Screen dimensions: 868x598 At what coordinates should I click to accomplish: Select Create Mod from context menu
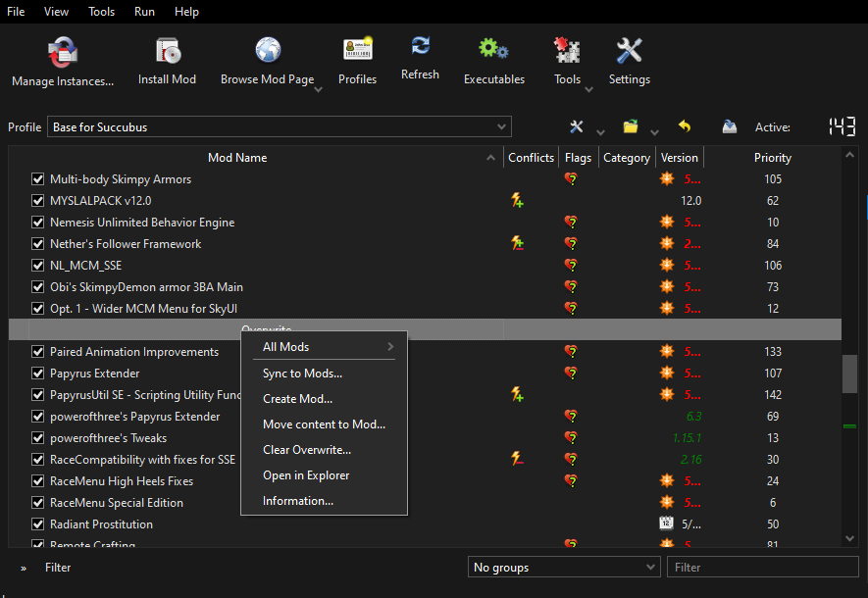(x=324, y=399)
